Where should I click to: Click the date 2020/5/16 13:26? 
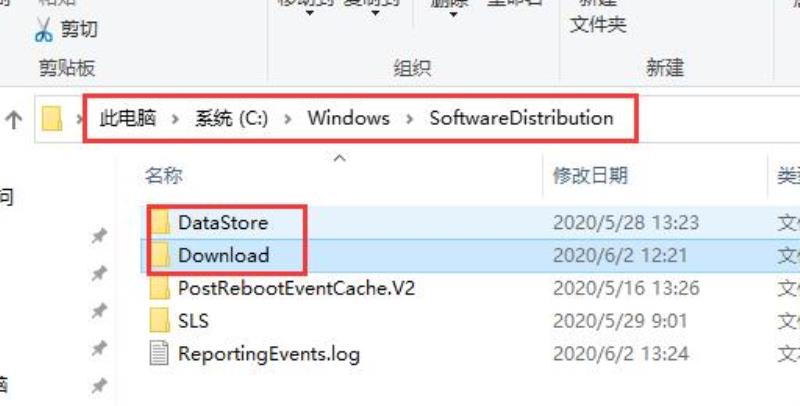(626, 288)
